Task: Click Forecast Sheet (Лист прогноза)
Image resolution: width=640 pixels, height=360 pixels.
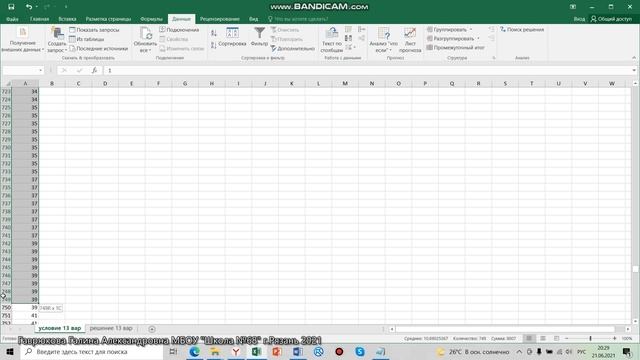Action: click(x=410, y=40)
